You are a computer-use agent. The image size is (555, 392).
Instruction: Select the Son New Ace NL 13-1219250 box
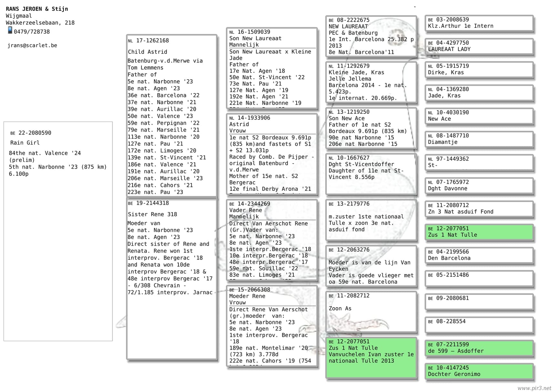371,128
